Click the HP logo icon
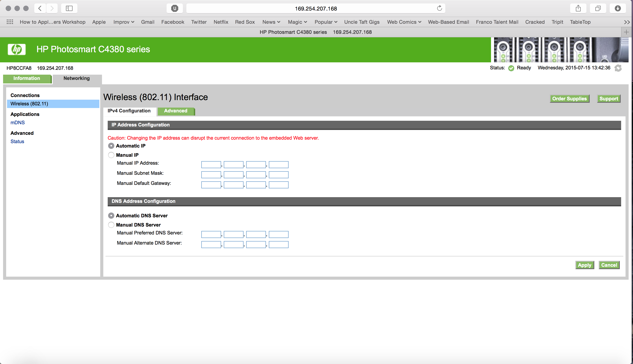 tap(16, 49)
